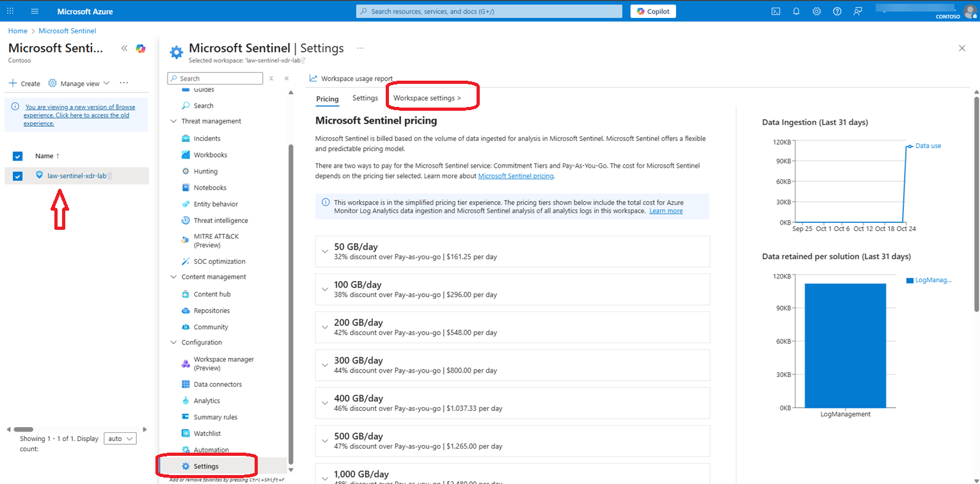This screenshot has width=980, height=484.
Task: Click the Name column header
Action: (47, 156)
